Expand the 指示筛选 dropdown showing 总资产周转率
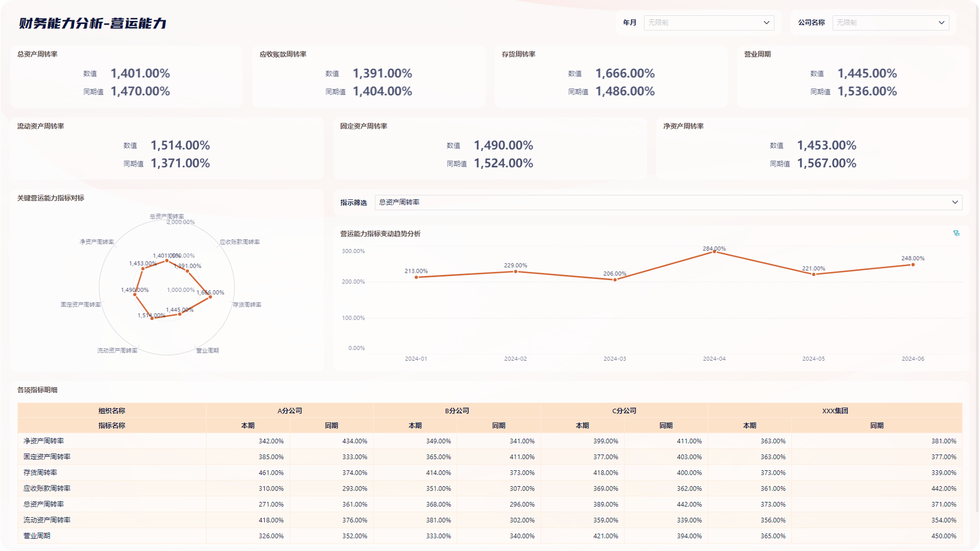The width and height of the screenshot is (980, 551). (x=668, y=202)
